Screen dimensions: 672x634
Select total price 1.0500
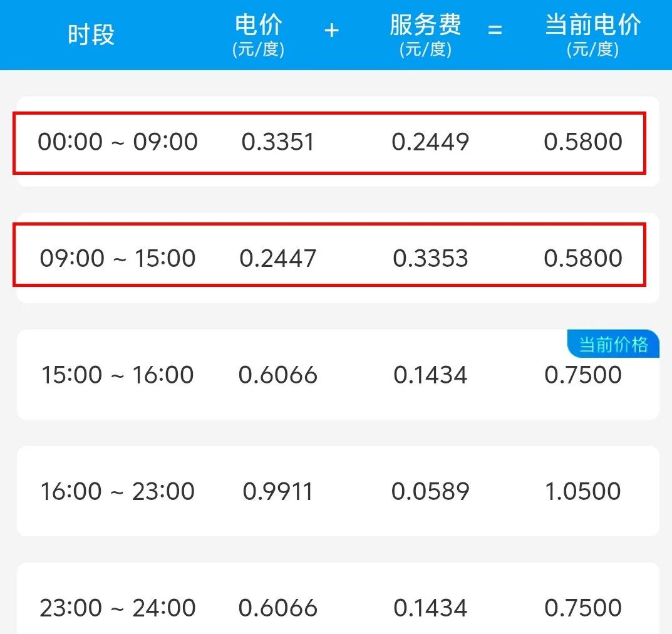[583, 491]
